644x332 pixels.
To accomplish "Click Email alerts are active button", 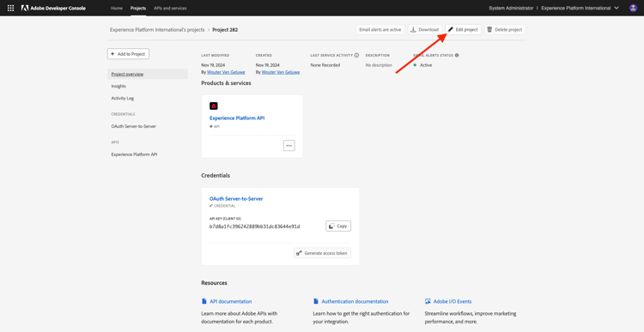I will [380, 29].
